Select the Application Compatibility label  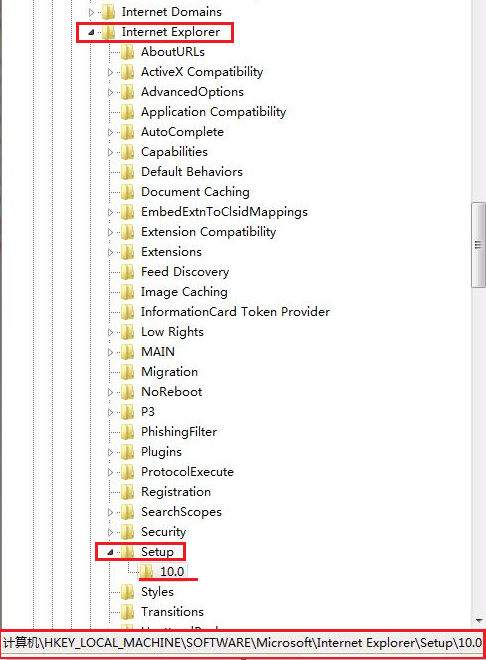[213, 112]
